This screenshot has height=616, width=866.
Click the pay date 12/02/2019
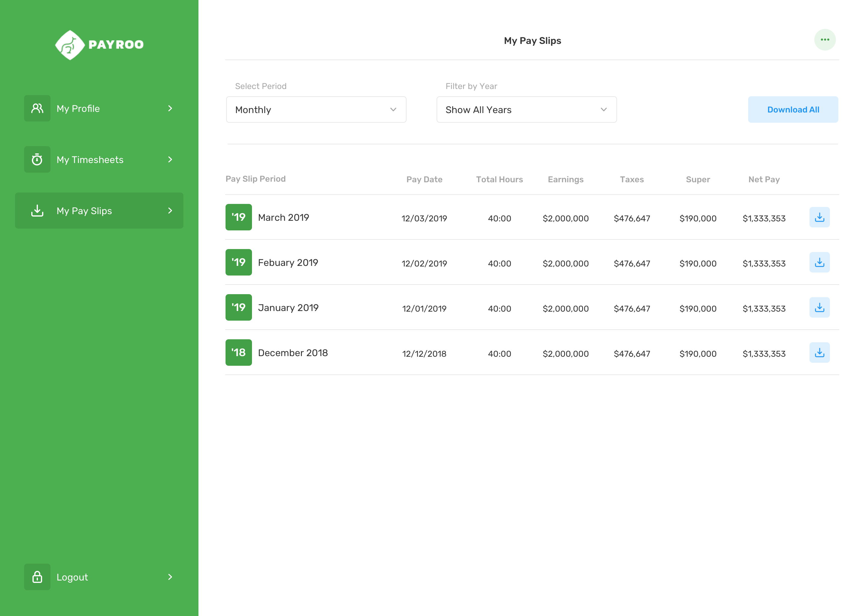point(424,263)
